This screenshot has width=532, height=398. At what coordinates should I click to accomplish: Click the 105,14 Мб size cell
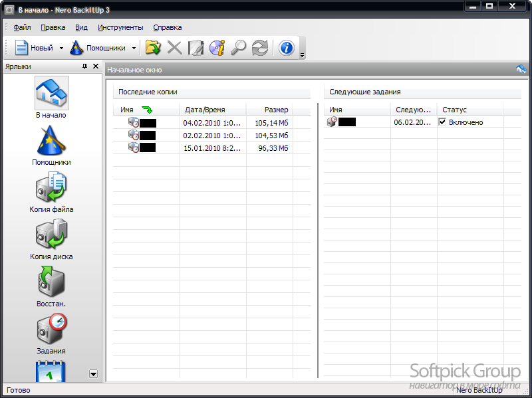271,123
